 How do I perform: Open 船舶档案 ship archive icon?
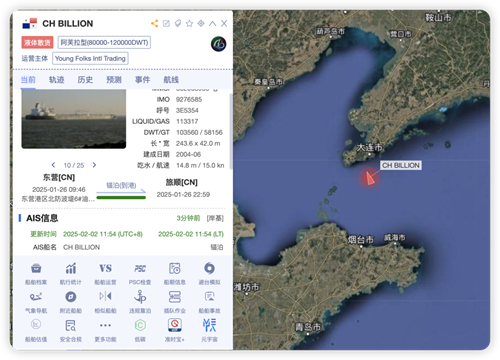(36, 268)
